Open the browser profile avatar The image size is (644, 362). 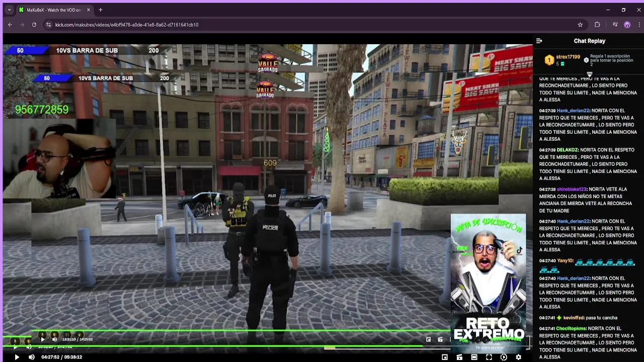pyautogui.click(x=627, y=25)
